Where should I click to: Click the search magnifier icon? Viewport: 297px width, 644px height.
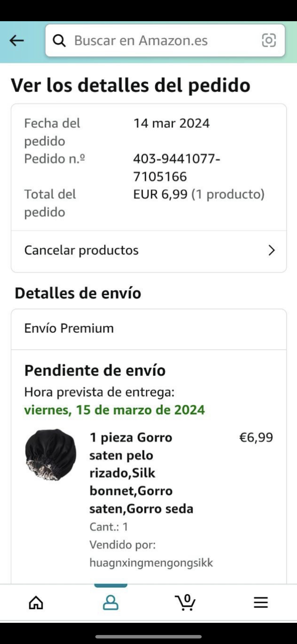point(59,41)
